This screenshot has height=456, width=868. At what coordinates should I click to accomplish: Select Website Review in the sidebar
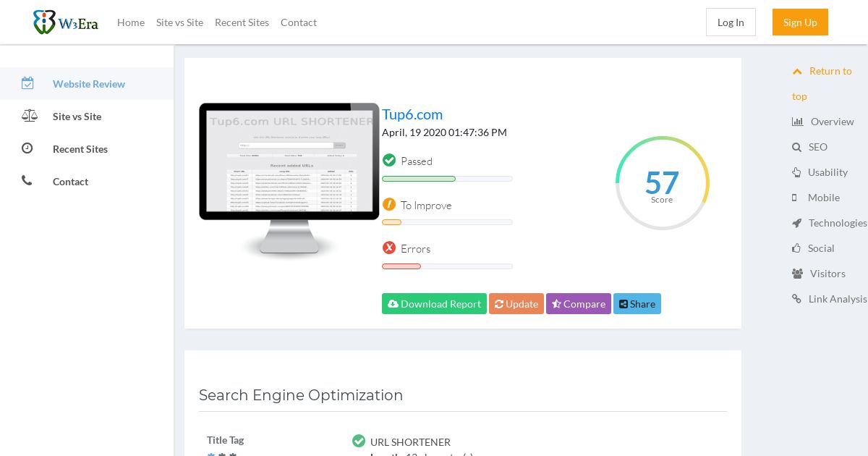(89, 84)
